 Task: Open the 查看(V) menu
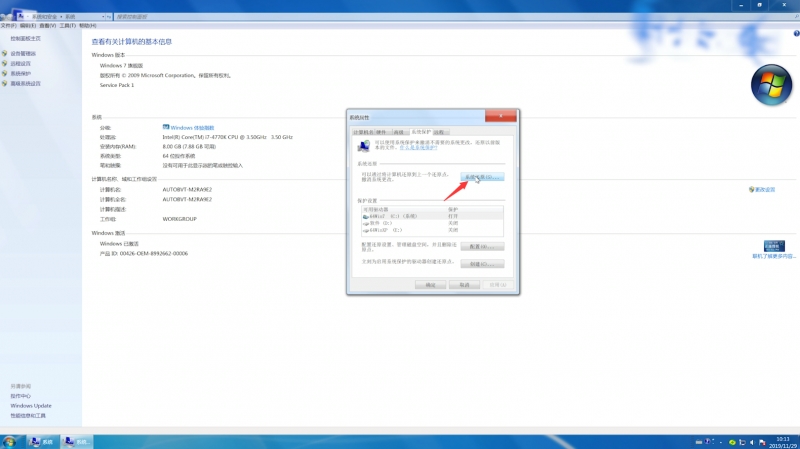(47, 26)
